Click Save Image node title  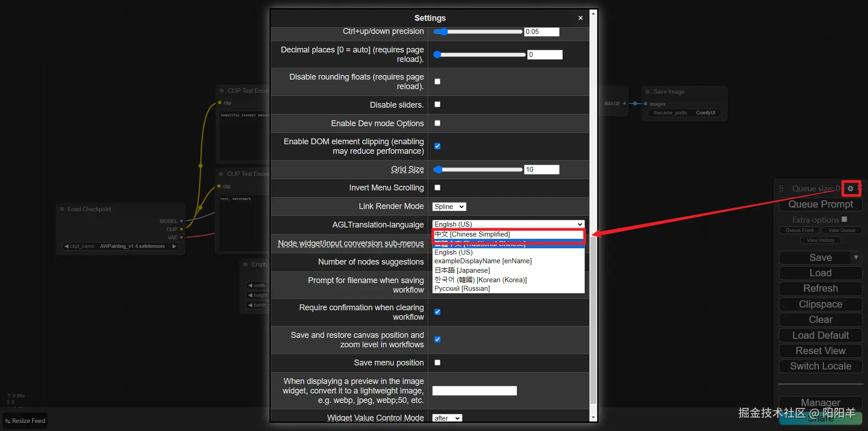pos(669,92)
